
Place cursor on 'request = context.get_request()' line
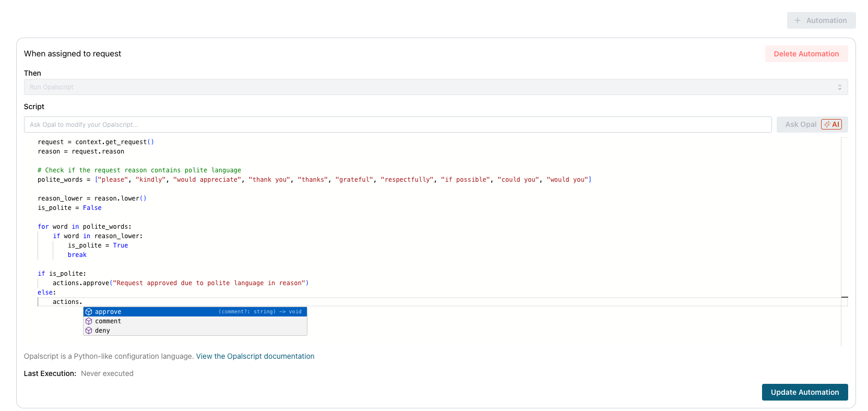tap(96, 142)
